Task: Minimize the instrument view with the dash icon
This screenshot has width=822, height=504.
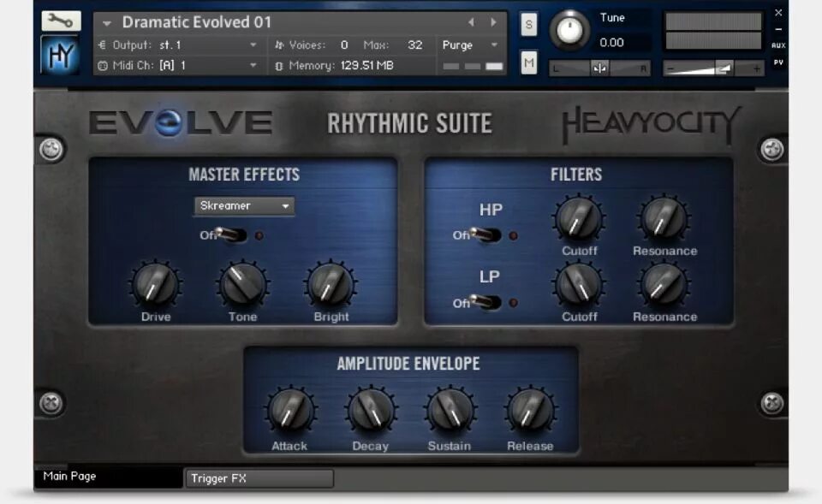Action: click(778, 29)
